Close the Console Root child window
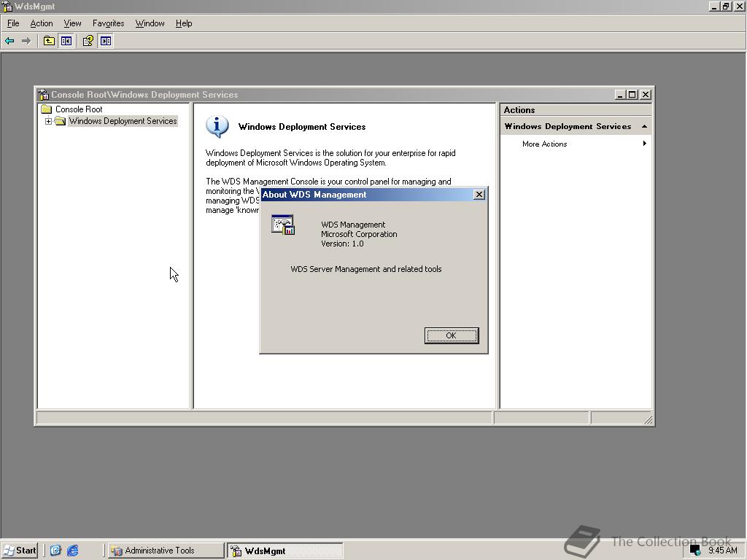 [x=645, y=95]
